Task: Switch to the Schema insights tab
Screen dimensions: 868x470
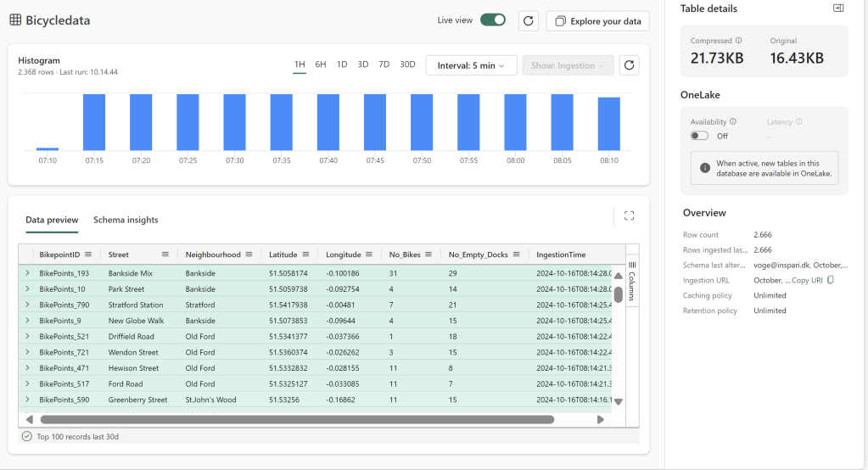Action: (x=126, y=220)
